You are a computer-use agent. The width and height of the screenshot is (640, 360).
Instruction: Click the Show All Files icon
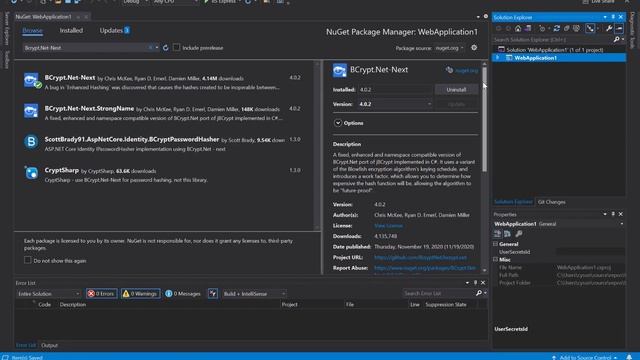click(576, 28)
